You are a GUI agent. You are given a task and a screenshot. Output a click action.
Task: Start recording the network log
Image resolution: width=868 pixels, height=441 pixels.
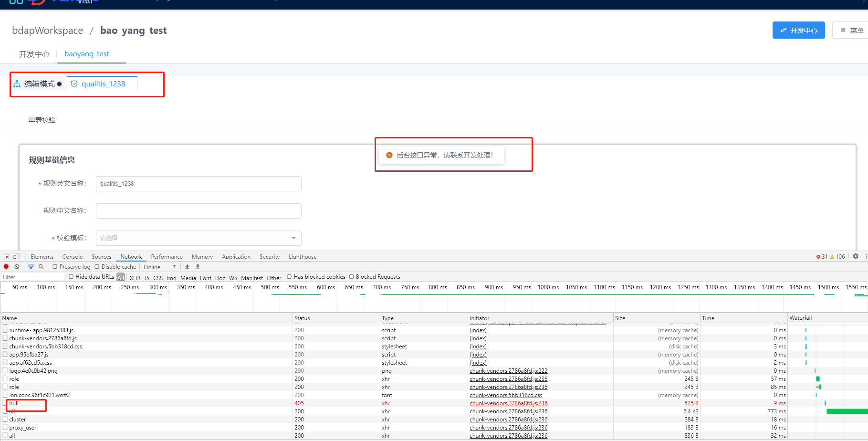click(x=6, y=266)
